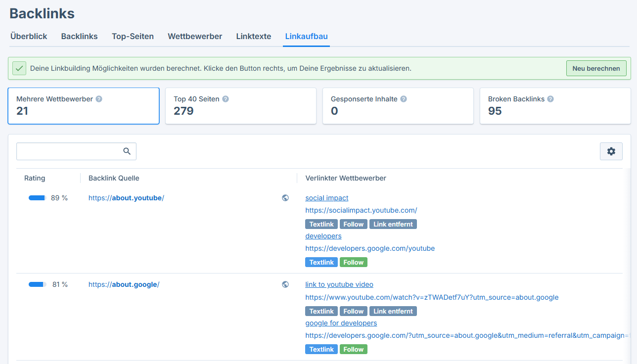Screen dimensions: 637x364
Task: Select the Broken Backlinks card
Action: click(x=555, y=106)
